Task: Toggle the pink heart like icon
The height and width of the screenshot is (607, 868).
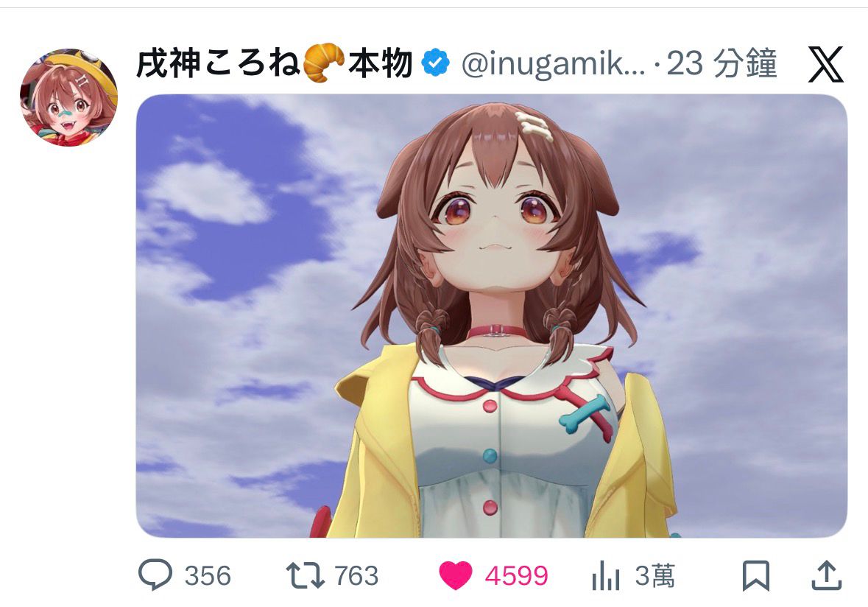Action: tap(456, 575)
